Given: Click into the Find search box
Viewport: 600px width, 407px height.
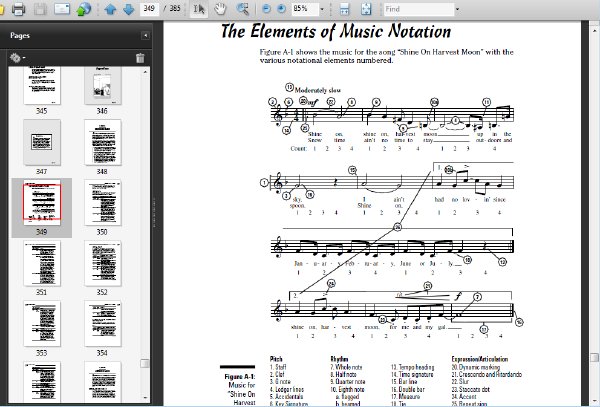Looking at the screenshot, I should pyautogui.click(x=419, y=9).
